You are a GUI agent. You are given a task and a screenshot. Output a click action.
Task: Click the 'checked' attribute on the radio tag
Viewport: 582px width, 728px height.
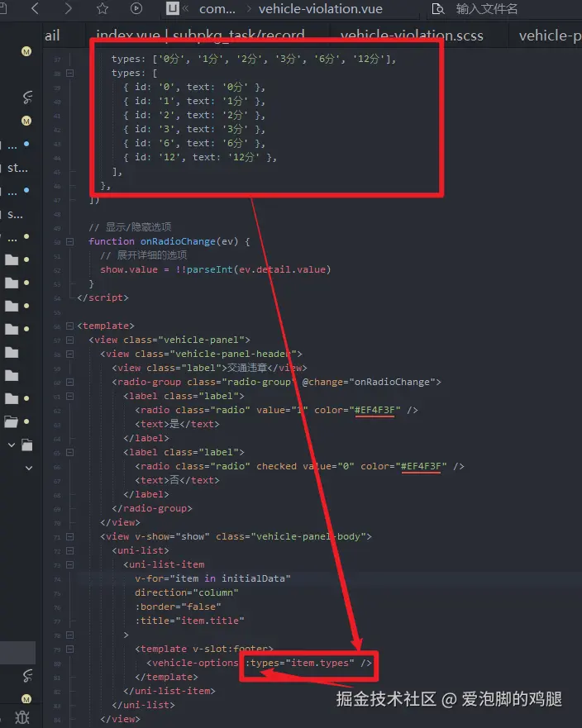pyautogui.click(x=276, y=466)
